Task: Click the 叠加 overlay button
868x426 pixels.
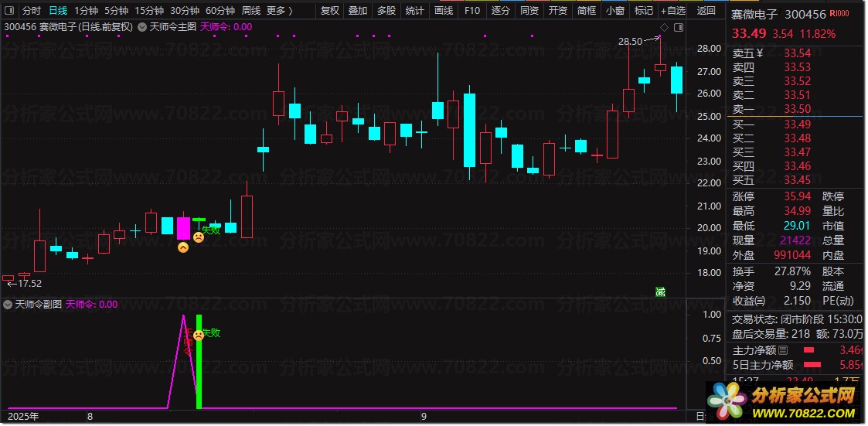Action: click(x=358, y=11)
